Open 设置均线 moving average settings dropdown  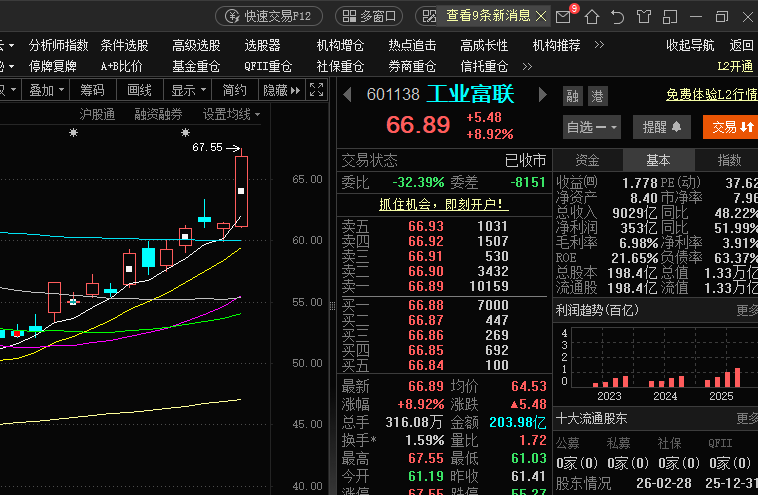231,115
